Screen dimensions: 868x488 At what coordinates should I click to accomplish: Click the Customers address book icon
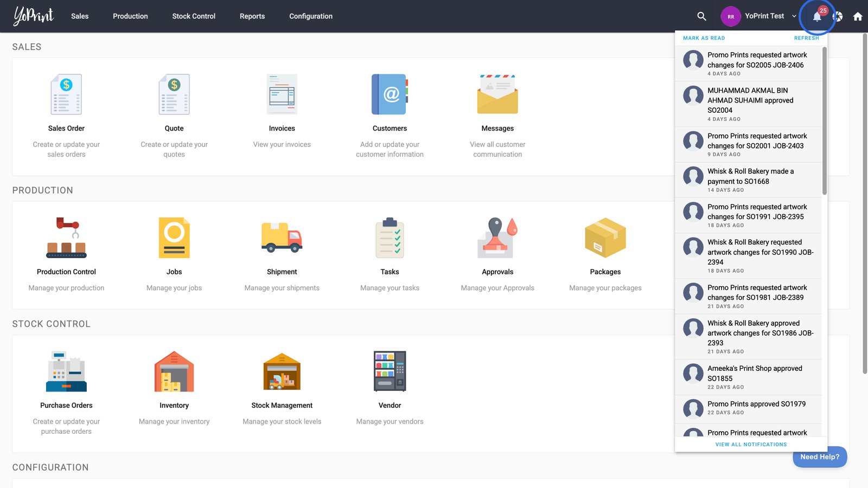click(390, 94)
